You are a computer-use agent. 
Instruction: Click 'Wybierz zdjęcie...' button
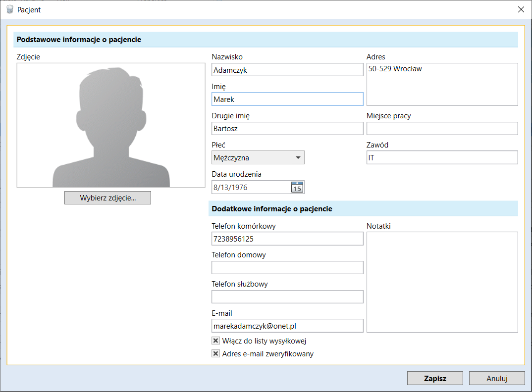click(x=107, y=198)
